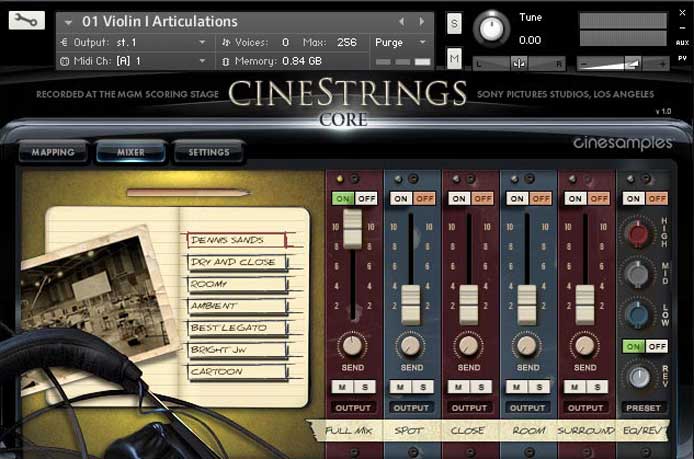Select the Cartoon mix preset
The height and width of the screenshot is (459, 694).
237,371
